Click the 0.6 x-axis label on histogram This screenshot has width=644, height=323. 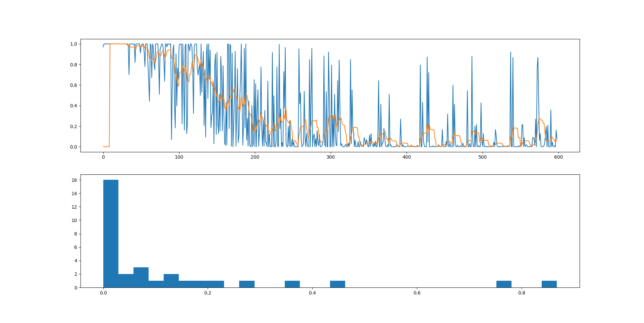pyautogui.click(x=417, y=293)
